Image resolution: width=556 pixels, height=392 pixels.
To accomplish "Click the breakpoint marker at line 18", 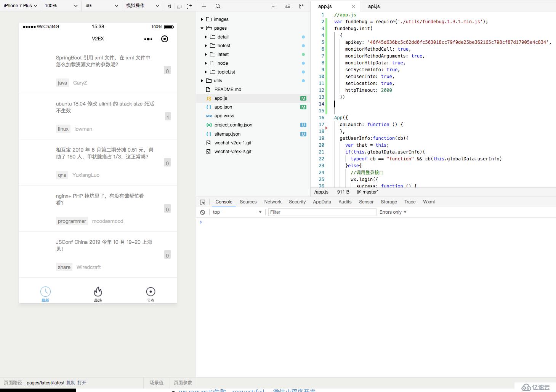I will (x=327, y=128).
